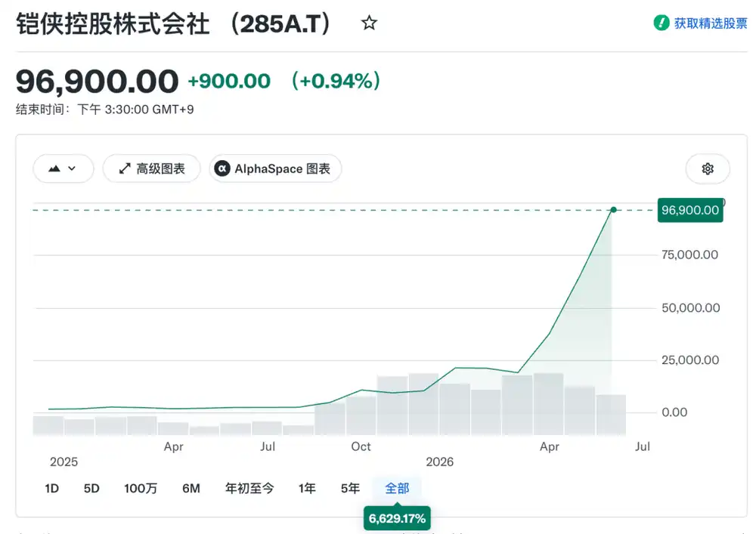Screen dimensions: 756x534
Task: Click the 96,900.00 price label on chart
Action: [690, 210]
